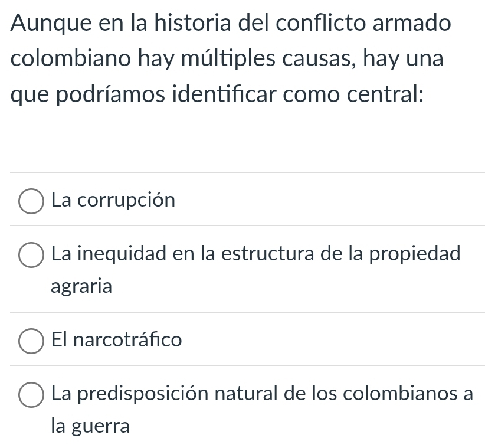
Task: Click the word "historia" in the question heading
Action: (x=193, y=22)
